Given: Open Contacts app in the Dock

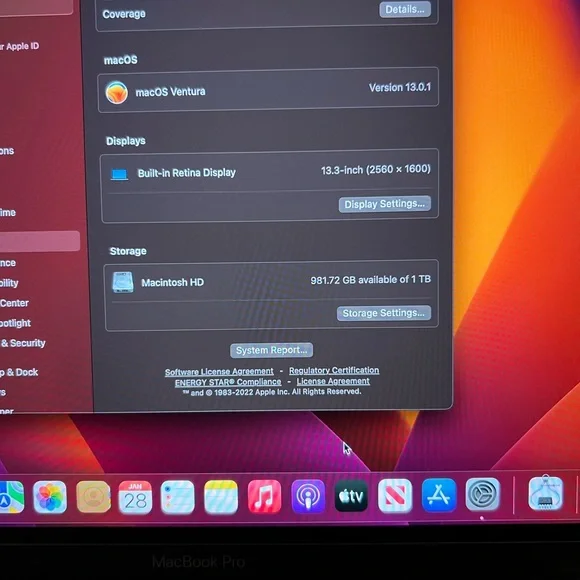Looking at the screenshot, I should [93, 497].
